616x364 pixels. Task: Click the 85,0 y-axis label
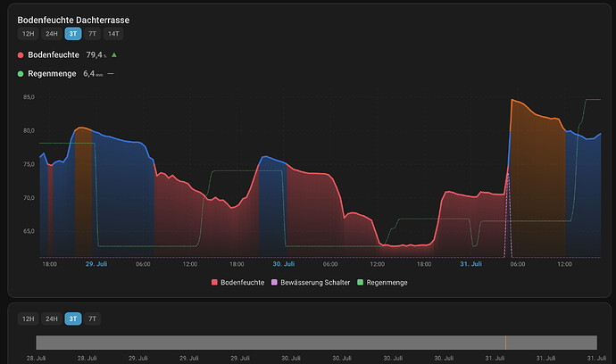(x=29, y=97)
